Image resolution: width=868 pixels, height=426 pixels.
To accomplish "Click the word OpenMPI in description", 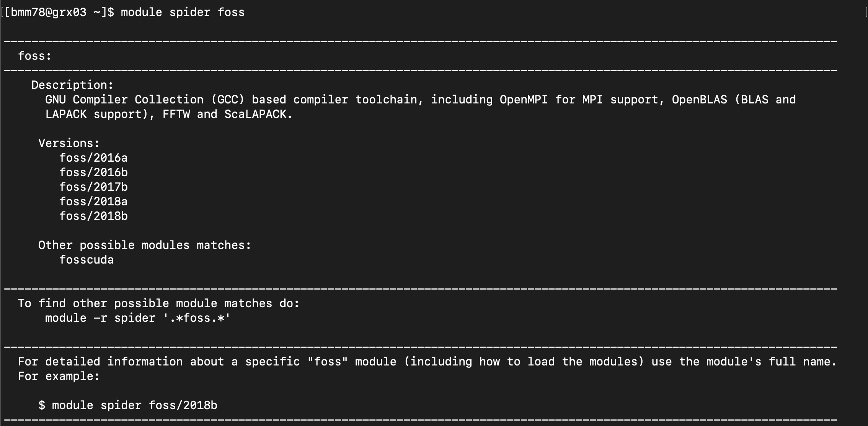I will tap(524, 100).
